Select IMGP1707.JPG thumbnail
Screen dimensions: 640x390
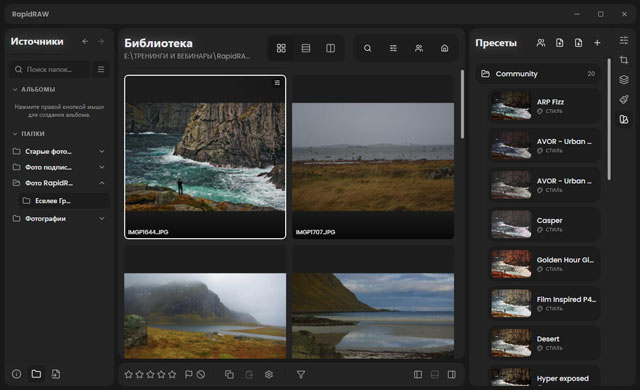pos(373,157)
